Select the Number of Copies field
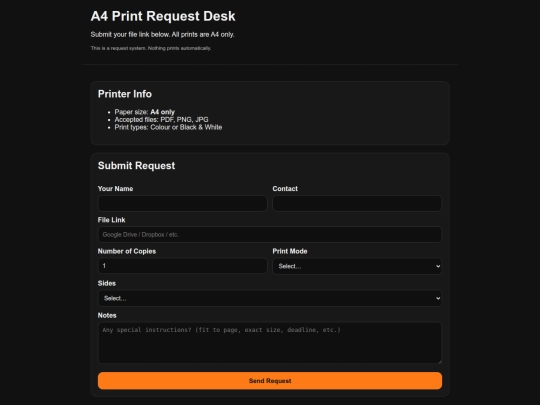This screenshot has height=405, width=540. coord(183,266)
